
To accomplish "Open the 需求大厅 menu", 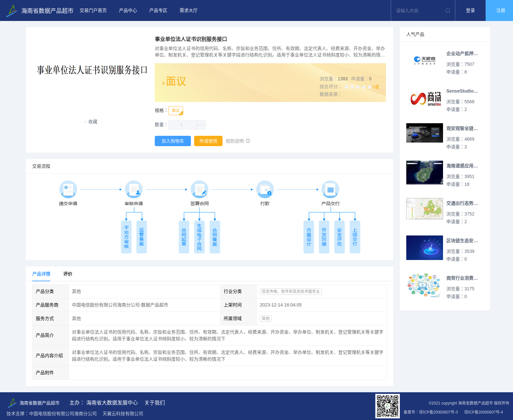I will click(x=189, y=11).
